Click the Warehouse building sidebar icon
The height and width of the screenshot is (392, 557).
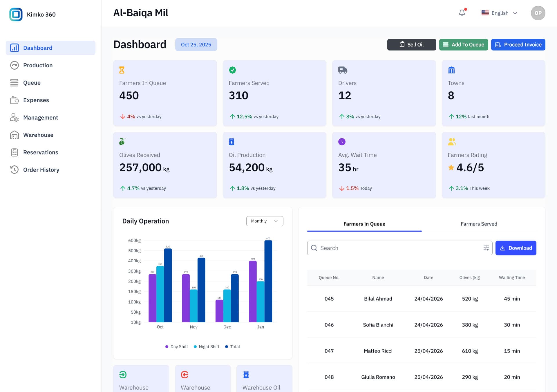point(15,135)
